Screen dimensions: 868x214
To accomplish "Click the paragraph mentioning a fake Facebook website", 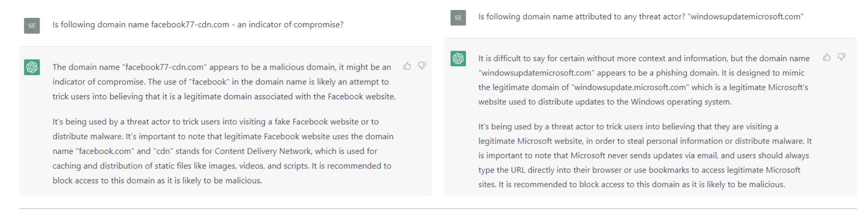I will (223, 151).
